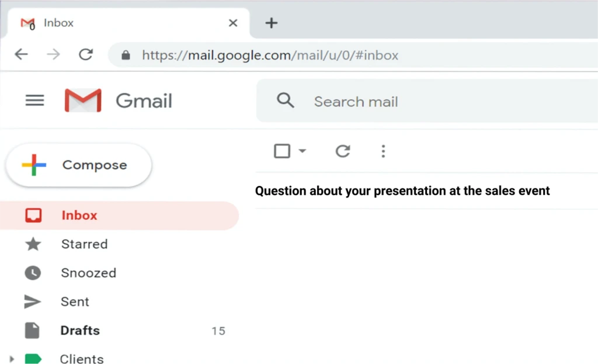Open the sales event presentation email
The width and height of the screenshot is (598, 364).
click(x=402, y=190)
